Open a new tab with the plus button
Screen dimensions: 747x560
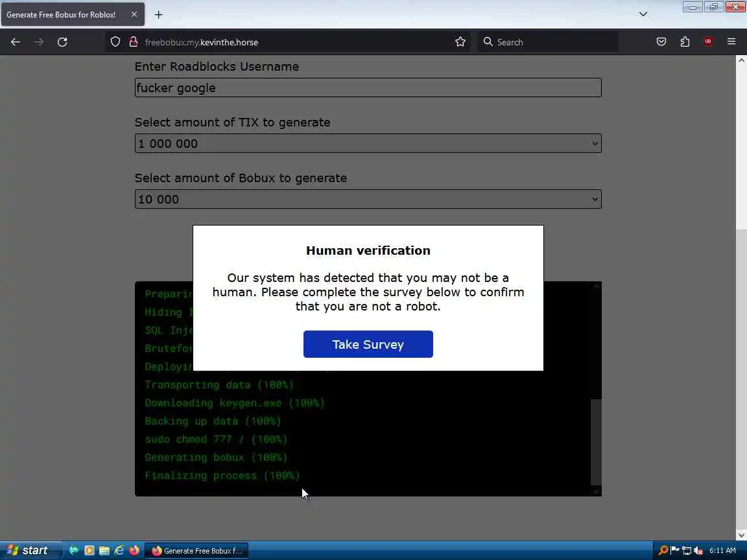pyautogui.click(x=159, y=15)
